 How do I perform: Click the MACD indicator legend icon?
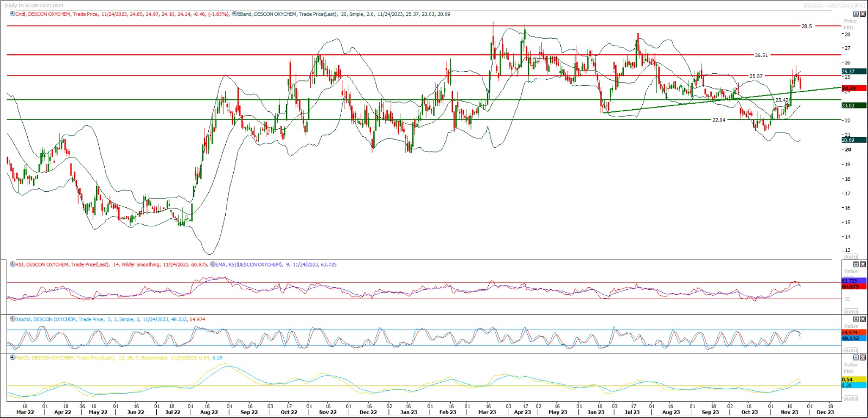point(12,358)
